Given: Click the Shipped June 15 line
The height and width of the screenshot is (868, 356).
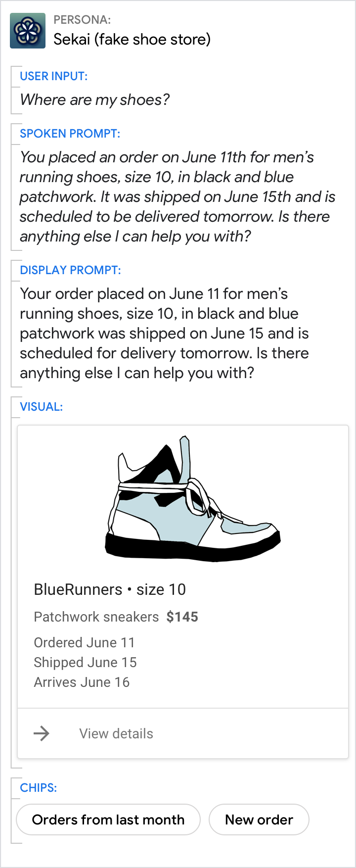Looking at the screenshot, I should tap(85, 662).
